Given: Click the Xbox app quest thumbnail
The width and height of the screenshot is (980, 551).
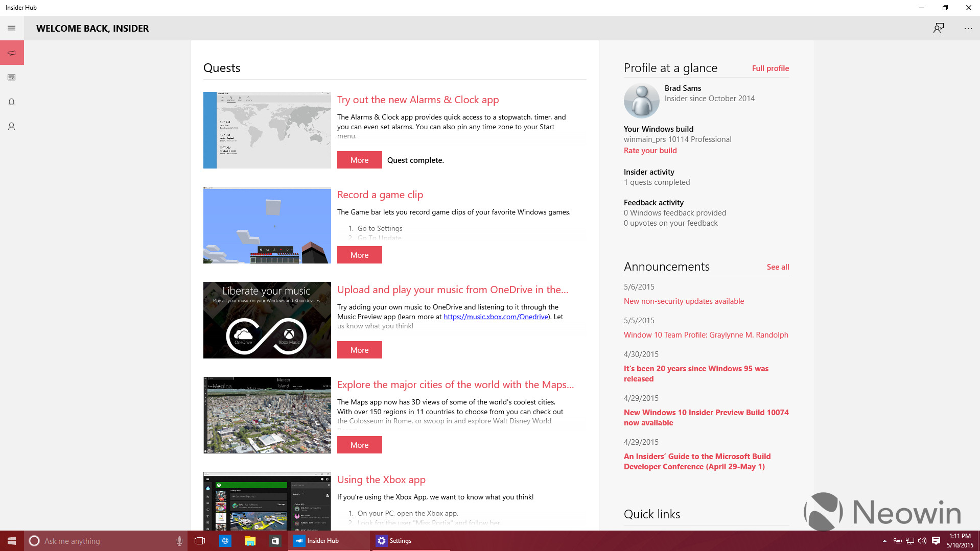Looking at the screenshot, I should (267, 501).
